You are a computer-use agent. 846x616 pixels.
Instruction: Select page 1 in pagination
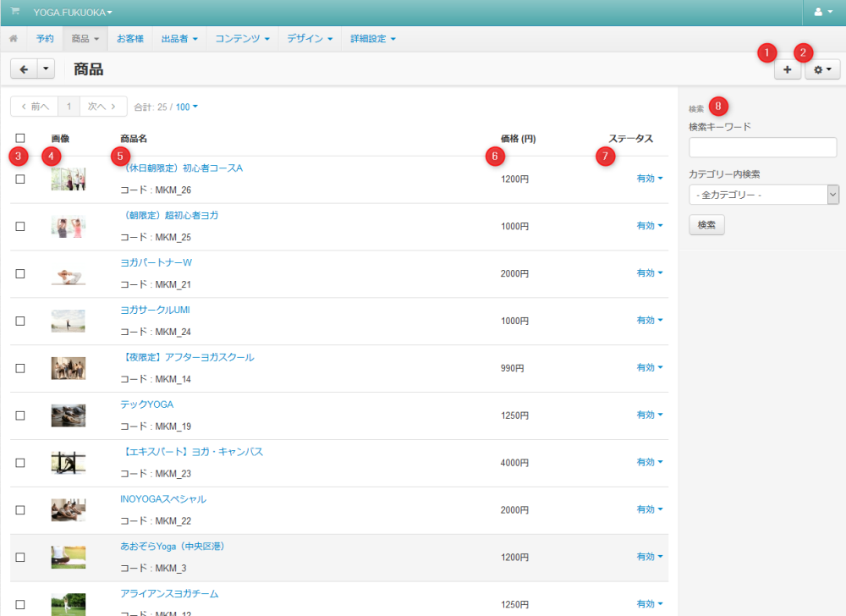pyautogui.click(x=69, y=107)
